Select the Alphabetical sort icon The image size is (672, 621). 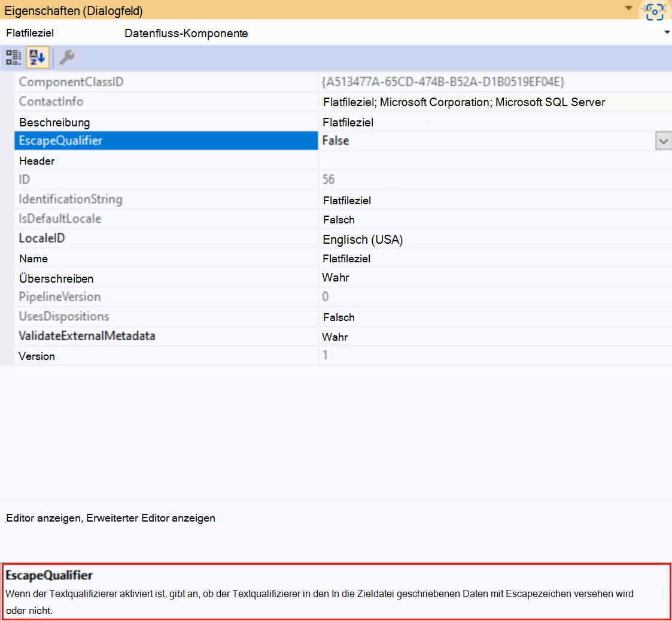pos(38,57)
